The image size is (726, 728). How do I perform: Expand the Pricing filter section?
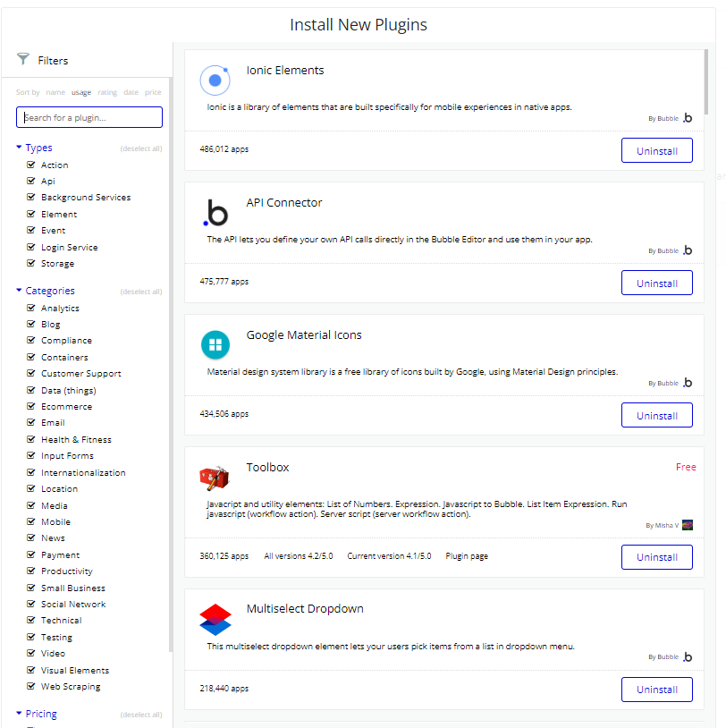pos(19,715)
